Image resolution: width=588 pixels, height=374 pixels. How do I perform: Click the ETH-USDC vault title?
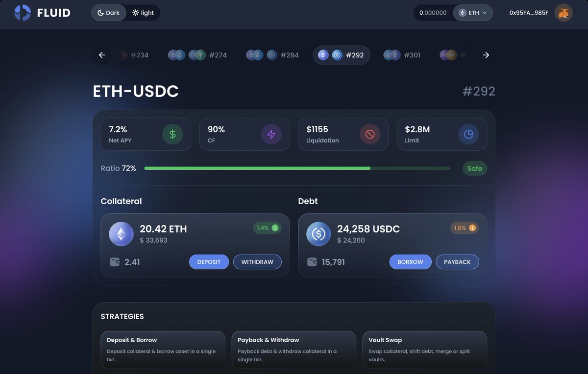coord(136,91)
